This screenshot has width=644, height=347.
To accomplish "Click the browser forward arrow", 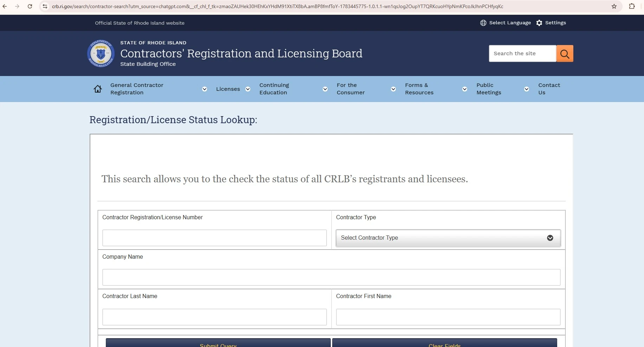I will coord(17,6).
